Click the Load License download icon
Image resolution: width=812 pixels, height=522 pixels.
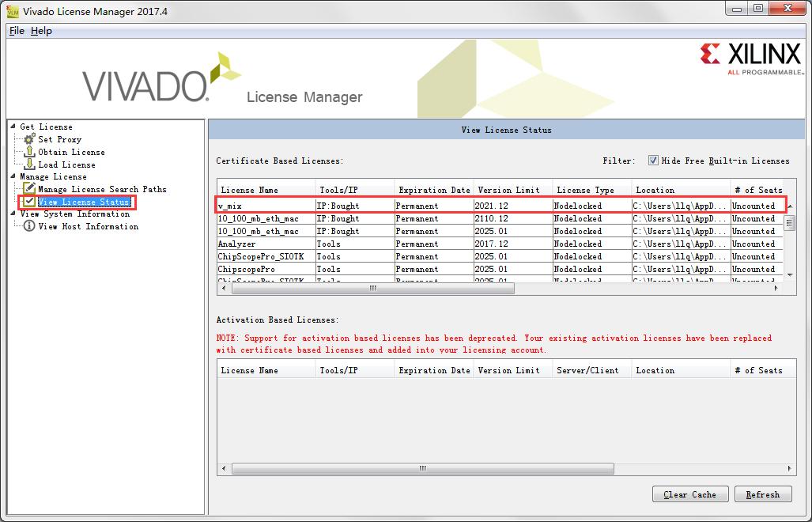point(29,165)
